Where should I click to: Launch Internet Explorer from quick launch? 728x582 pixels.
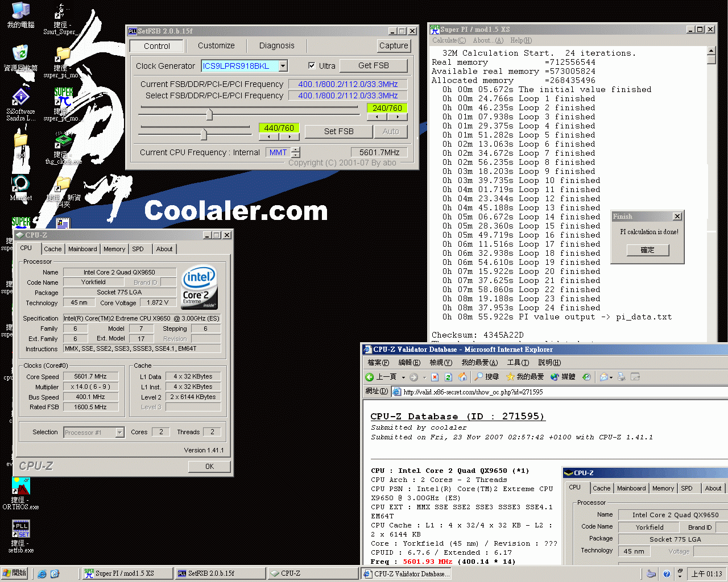pos(42,574)
